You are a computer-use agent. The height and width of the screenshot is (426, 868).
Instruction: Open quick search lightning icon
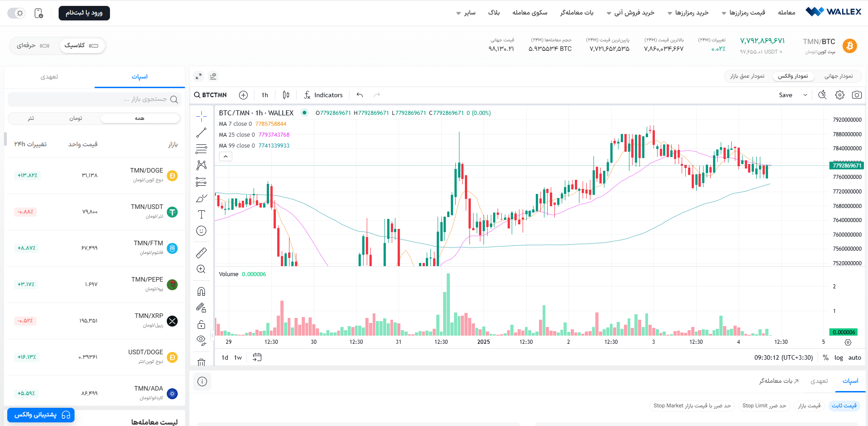pyautogui.click(x=823, y=95)
